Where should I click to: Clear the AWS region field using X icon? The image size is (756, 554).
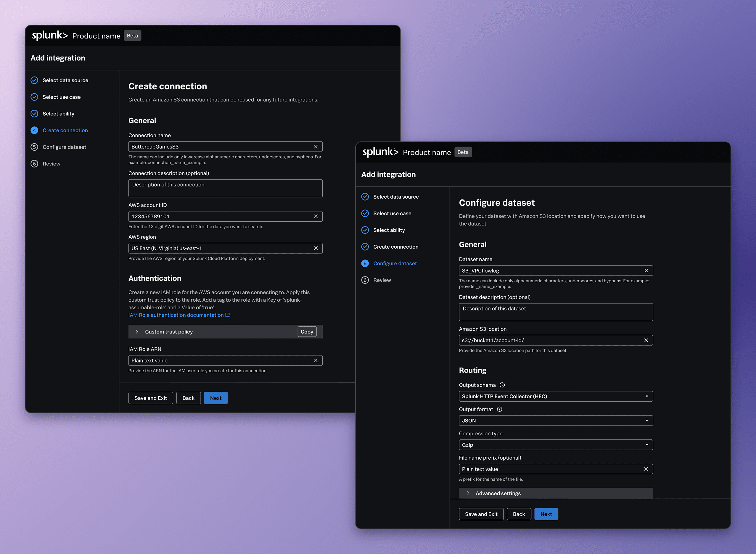pos(316,248)
